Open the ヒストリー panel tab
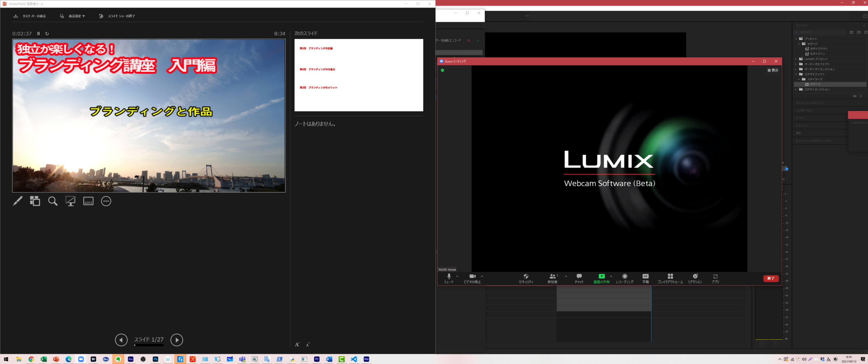 tap(802, 126)
